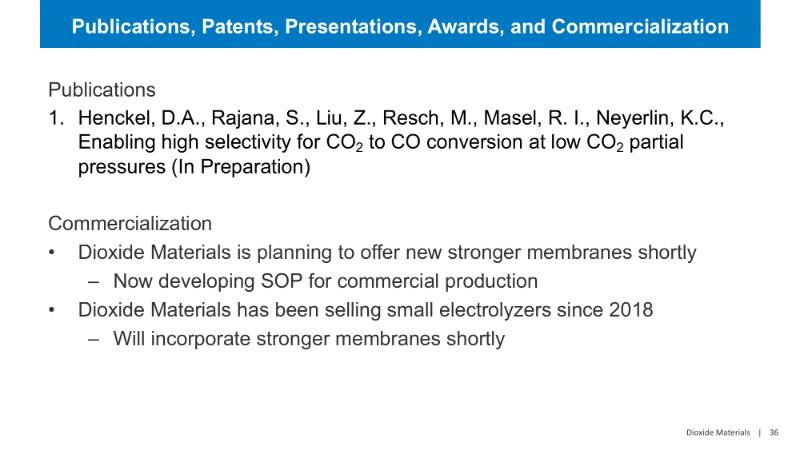Click the blue slide title banner
Image resolution: width=800 pixels, height=450 pixels.
400,25
